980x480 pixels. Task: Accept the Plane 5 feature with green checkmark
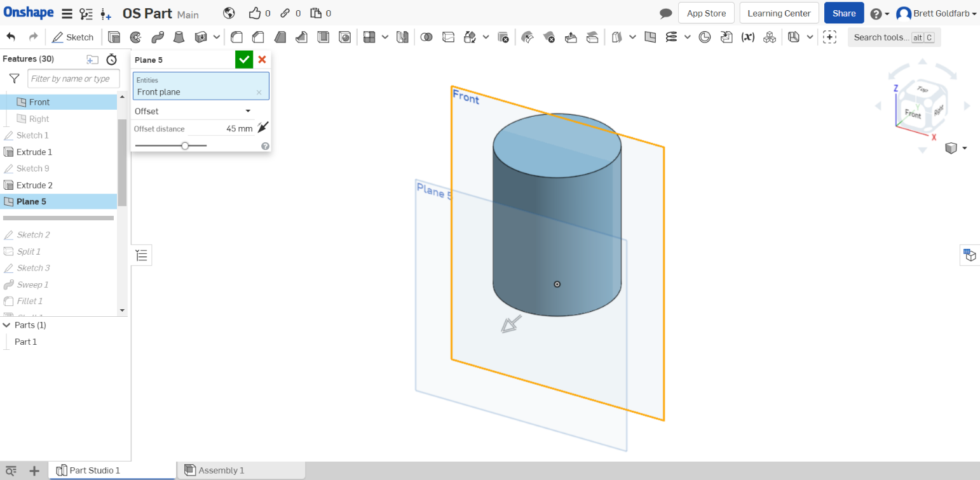coord(244,59)
